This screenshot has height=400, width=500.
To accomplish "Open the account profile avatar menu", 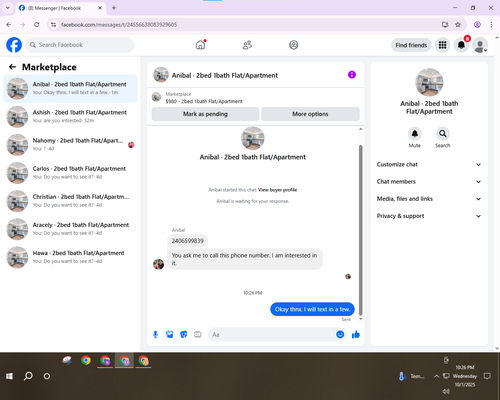I will coord(480,45).
